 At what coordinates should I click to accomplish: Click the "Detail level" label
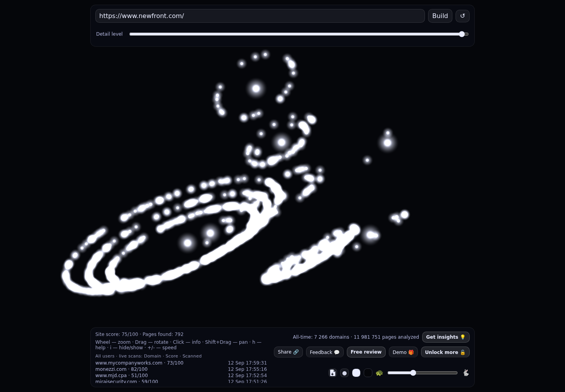coord(109,34)
